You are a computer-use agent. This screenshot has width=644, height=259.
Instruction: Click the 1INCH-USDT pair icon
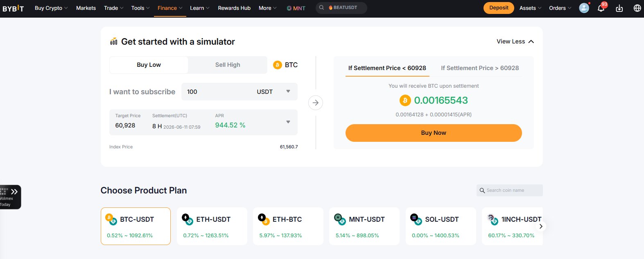(493, 219)
